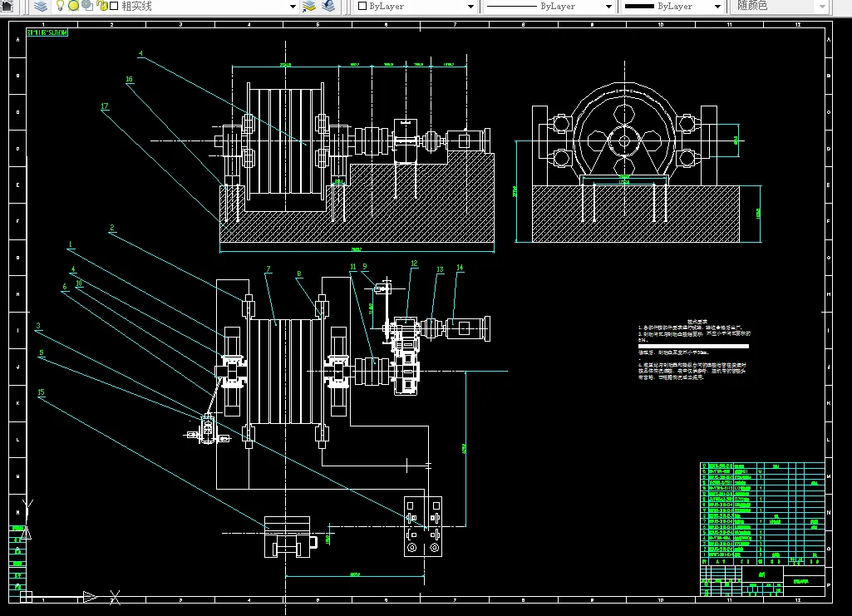852x616 pixels.
Task: Click the ByLayer color control swatch
Action: tap(362, 6)
